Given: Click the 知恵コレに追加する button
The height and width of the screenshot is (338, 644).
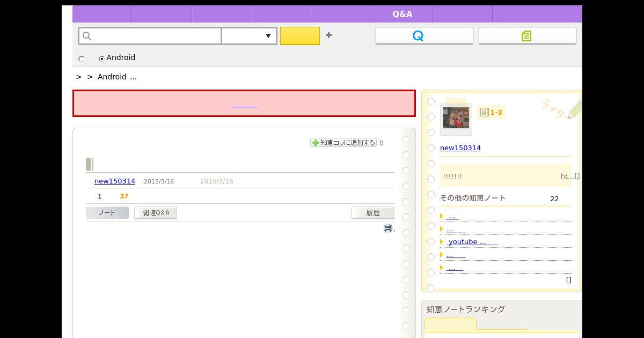Looking at the screenshot, I should 343,143.
